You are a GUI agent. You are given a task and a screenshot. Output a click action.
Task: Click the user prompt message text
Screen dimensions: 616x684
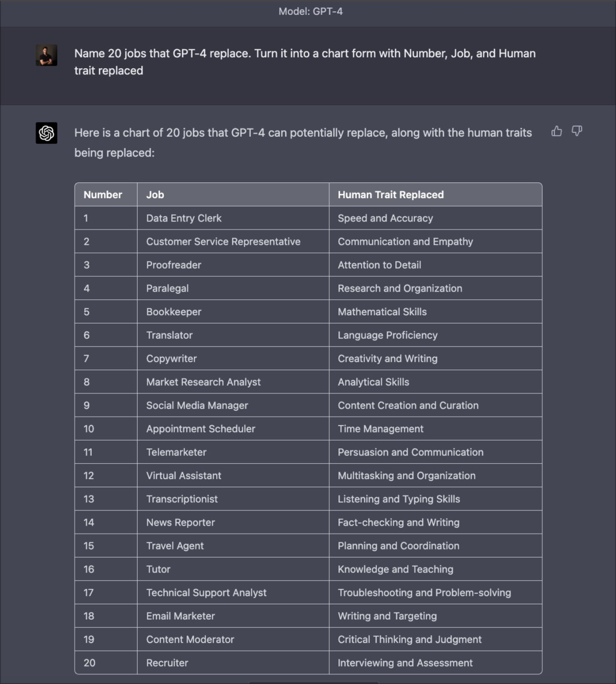304,62
